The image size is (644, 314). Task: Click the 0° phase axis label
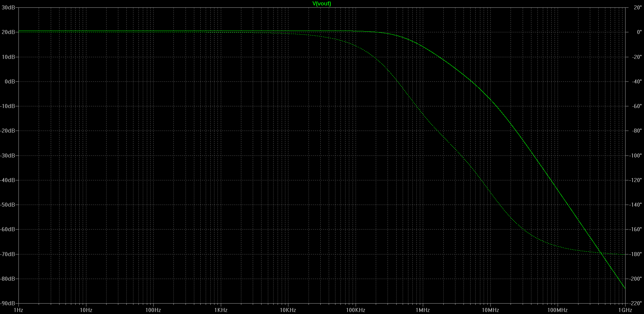[639, 32]
